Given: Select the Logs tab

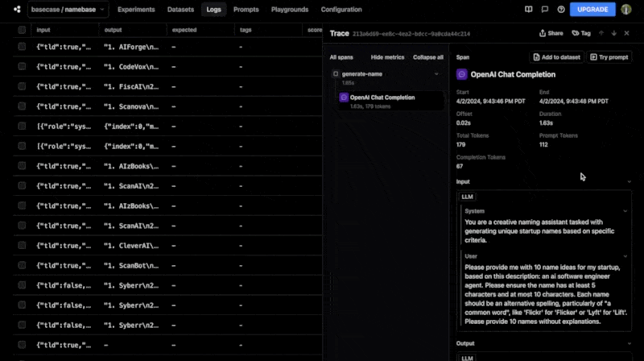Looking at the screenshot, I should click(213, 10).
